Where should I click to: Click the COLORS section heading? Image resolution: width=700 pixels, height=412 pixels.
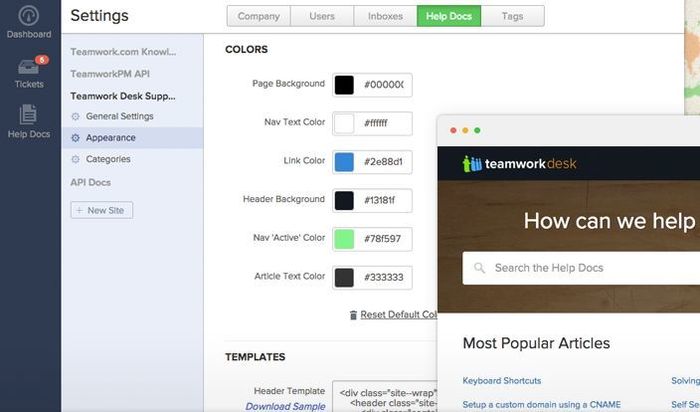[246, 50]
